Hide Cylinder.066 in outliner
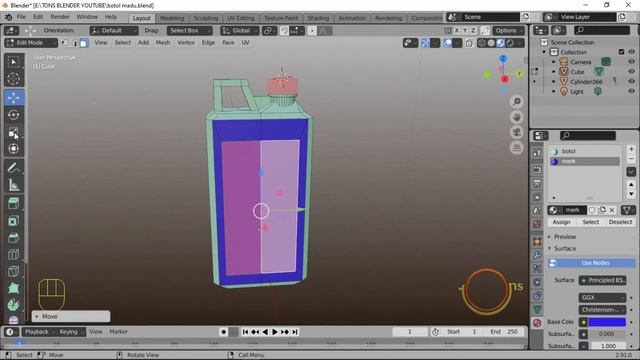640x360 pixels. pos(631,81)
